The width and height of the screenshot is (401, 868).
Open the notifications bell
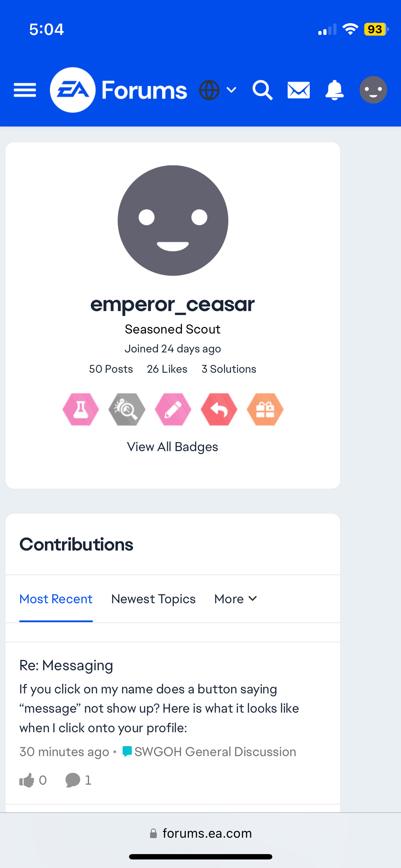pyautogui.click(x=334, y=90)
